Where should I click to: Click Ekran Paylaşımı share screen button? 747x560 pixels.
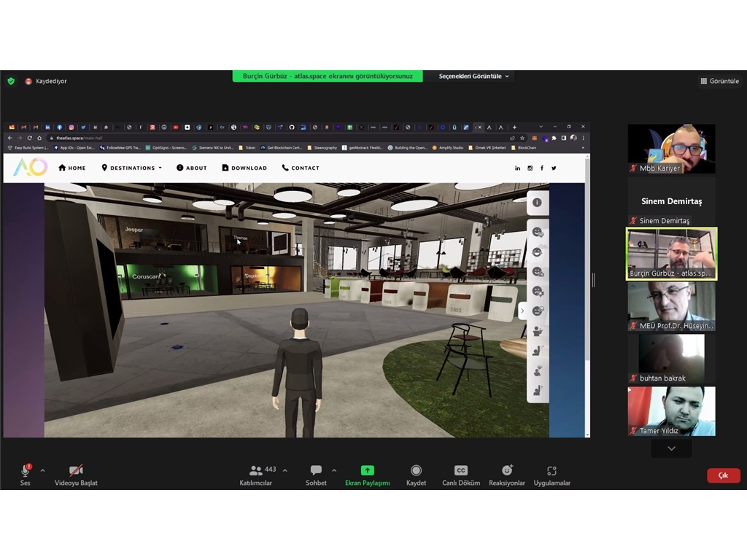(x=368, y=475)
